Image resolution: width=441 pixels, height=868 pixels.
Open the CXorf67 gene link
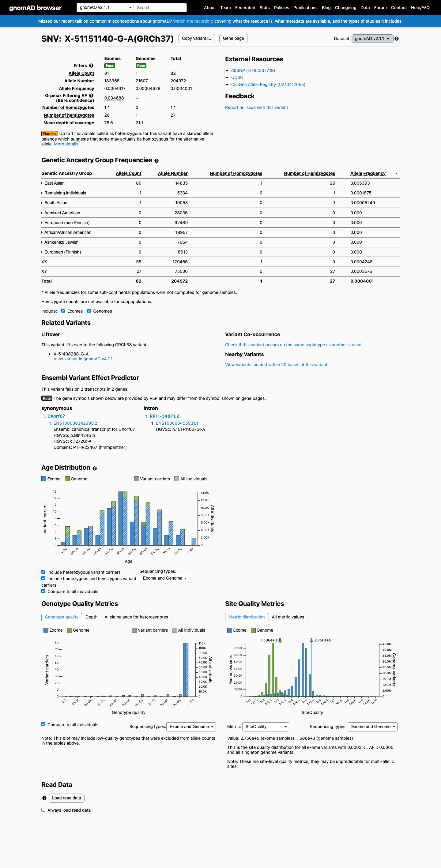pos(56,416)
